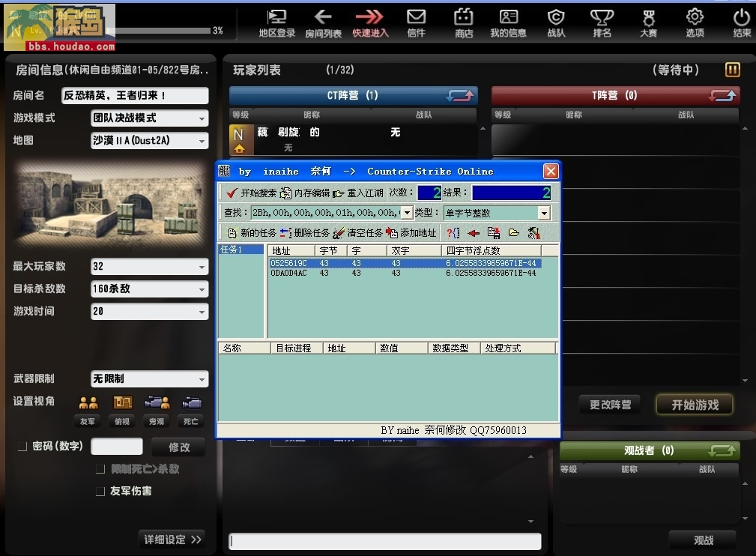This screenshot has width=756, height=556.
Task: Open 选项 options gear icon
Action: (695, 23)
